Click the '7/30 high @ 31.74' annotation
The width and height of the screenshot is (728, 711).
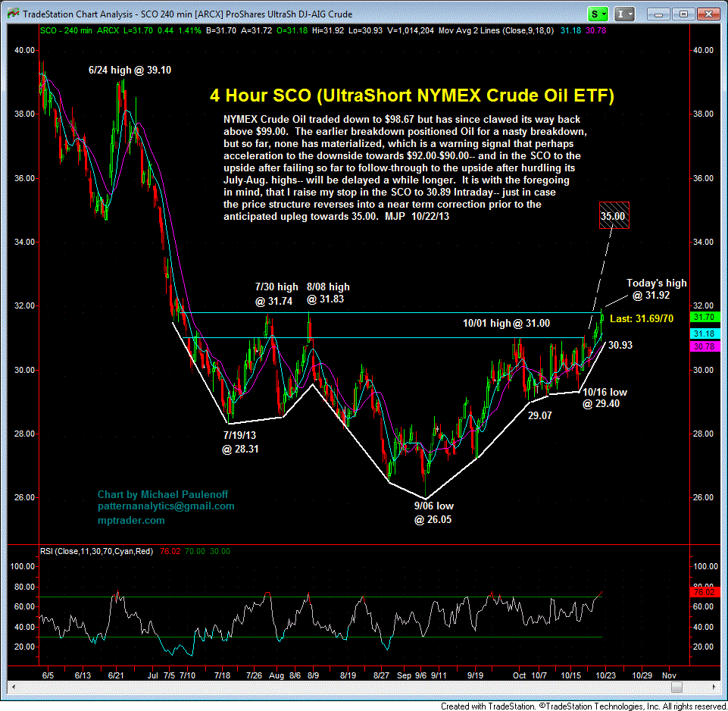click(277, 294)
